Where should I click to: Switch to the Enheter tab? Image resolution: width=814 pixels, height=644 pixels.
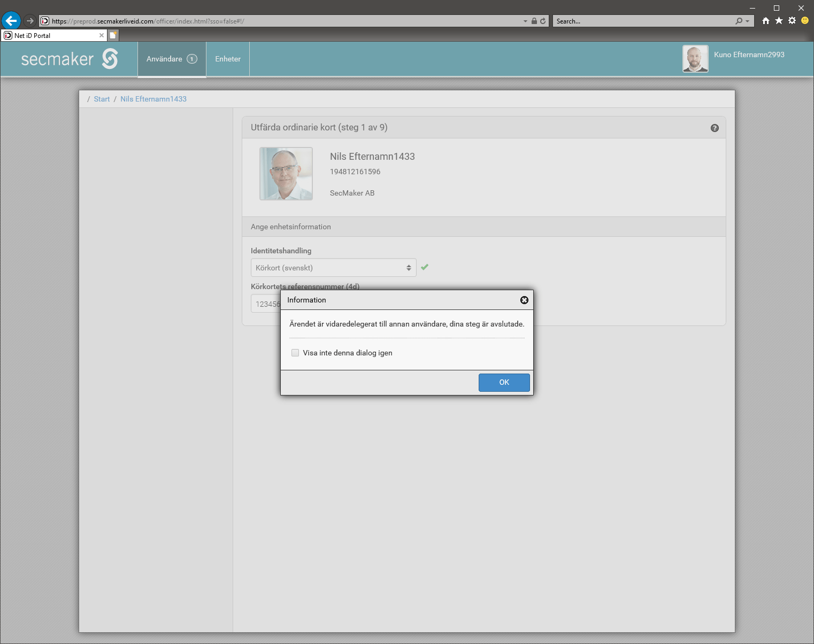228,59
